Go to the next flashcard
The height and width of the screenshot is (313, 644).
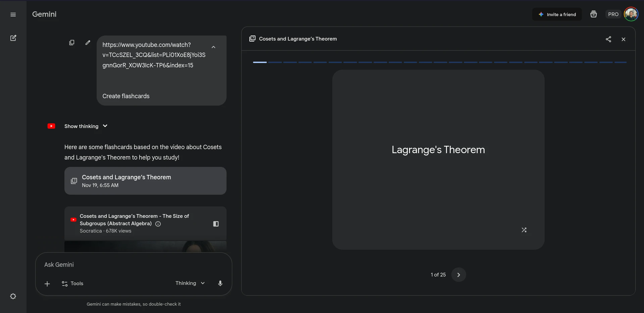(458, 275)
